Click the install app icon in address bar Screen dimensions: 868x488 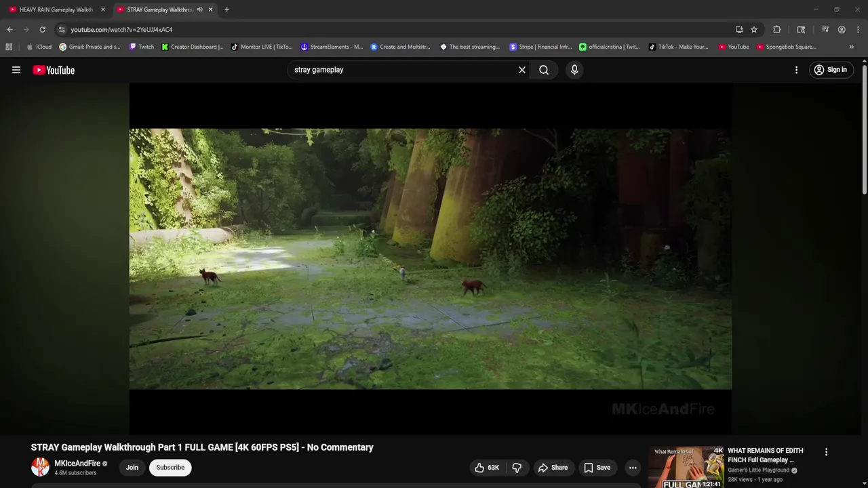(x=739, y=30)
